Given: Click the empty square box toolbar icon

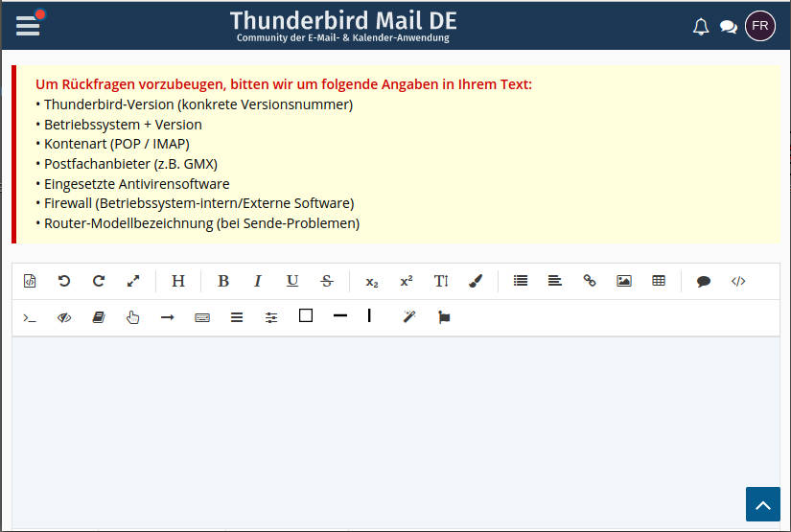Looking at the screenshot, I should [x=306, y=315].
